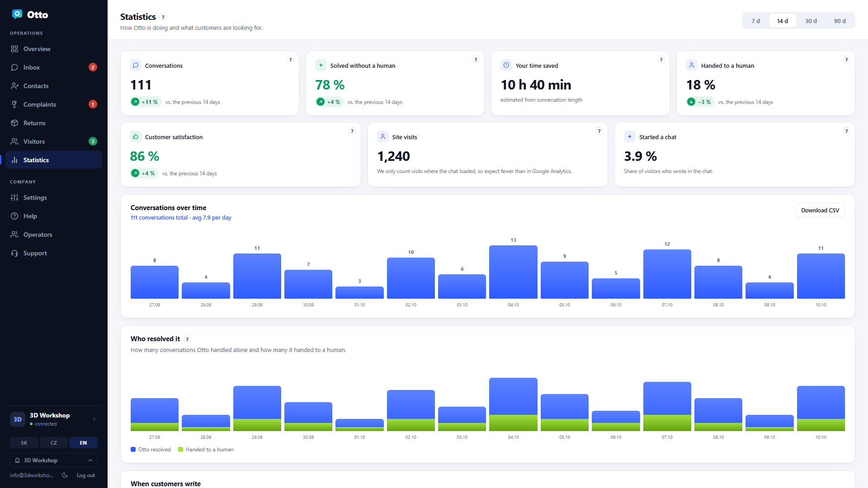Image resolution: width=868 pixels, height=488 pixels.
Task: Select the 14 d time range
Action: pyautogui.click(x=783, y=21)
